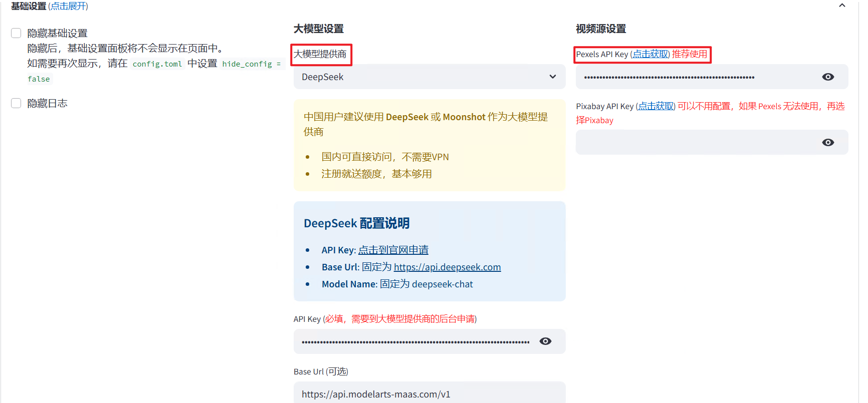The height and width of the screenshot is (403, 868).
Task: Click the 推荐使用 text beside Pexels API Key
Action: tap(690, 54)
